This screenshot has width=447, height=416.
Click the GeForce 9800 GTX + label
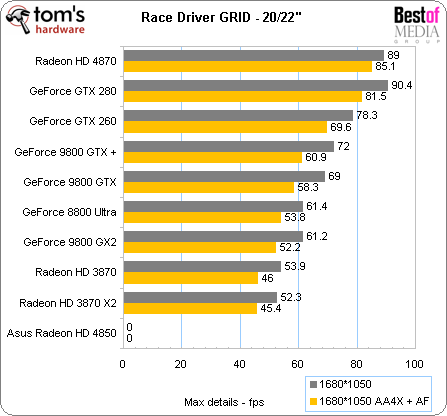click(x=65, y=152)
